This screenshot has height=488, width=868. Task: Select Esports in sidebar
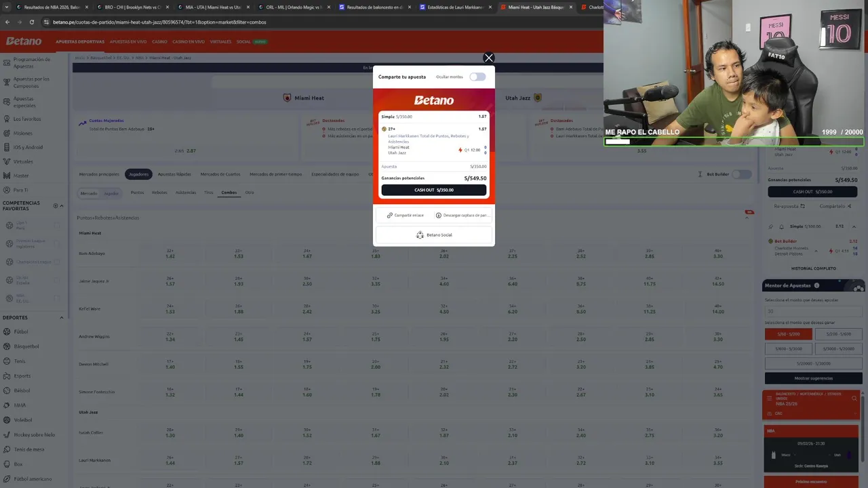point(22,375)
